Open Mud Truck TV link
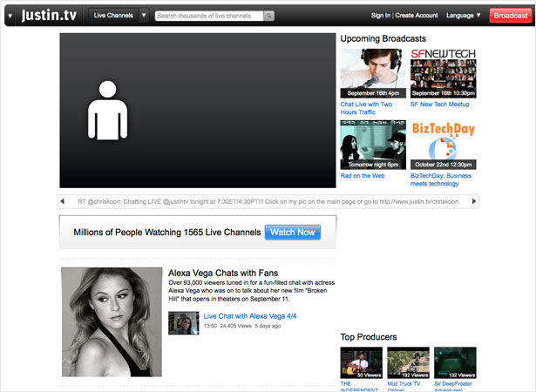This screenshot has width=536, height=392. coord(404,386)
